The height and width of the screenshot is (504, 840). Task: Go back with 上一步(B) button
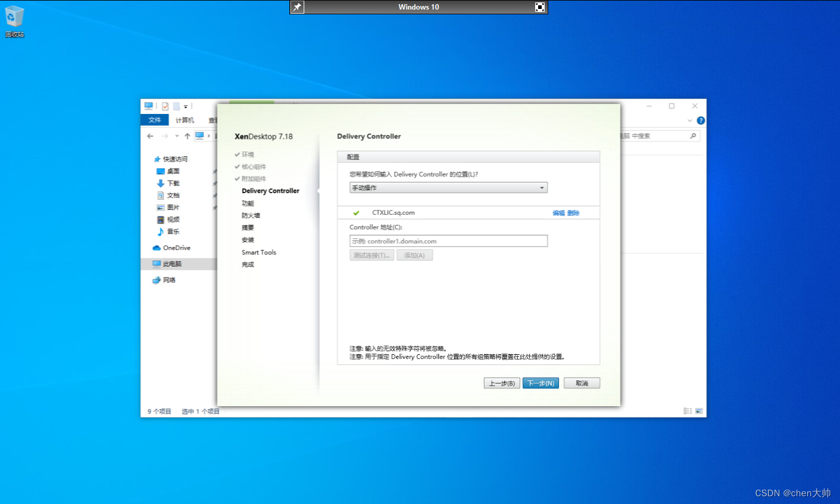pos(502,383)
